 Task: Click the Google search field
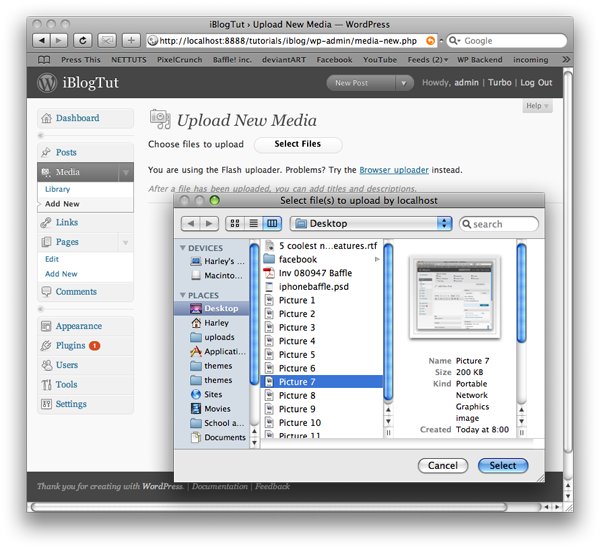[x=507, y=41]
